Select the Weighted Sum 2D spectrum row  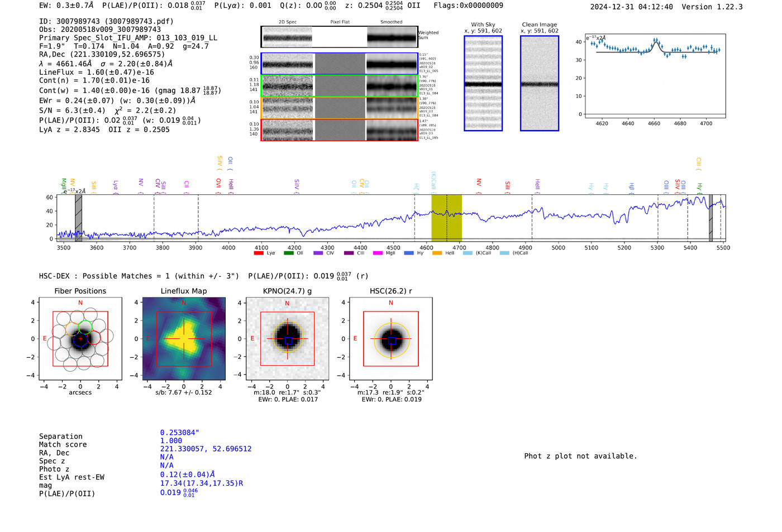(x=339, y=37)
